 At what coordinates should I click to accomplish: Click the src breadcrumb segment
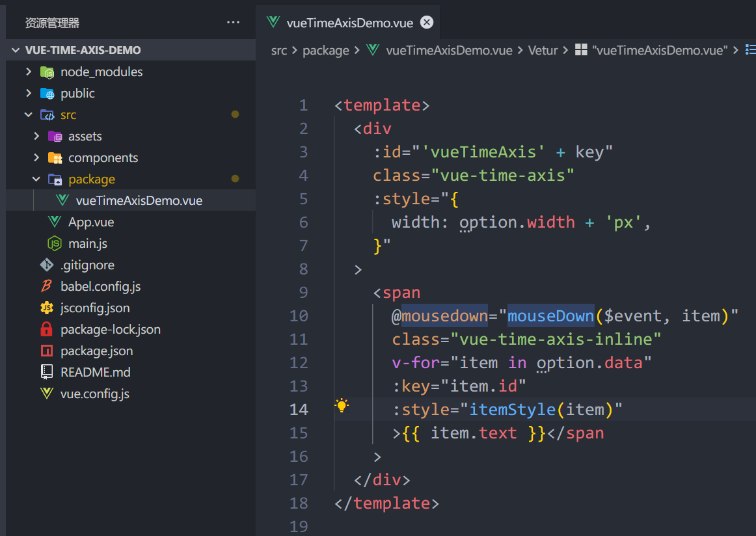click(x=279, y=50)
